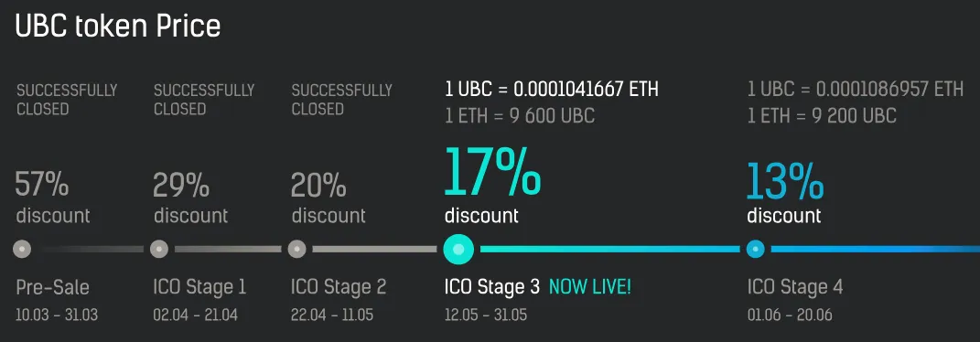Select the Pre-Sale stage label
This screenshot has width=980, height=342.
(x=52, y=288)
